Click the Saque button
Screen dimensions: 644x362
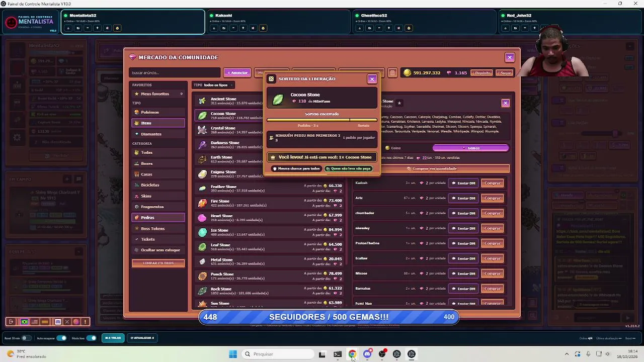(505, 73)
